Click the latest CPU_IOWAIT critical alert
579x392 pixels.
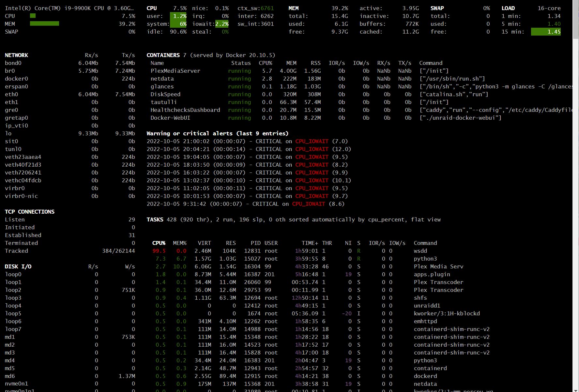[x=247, y=141]
